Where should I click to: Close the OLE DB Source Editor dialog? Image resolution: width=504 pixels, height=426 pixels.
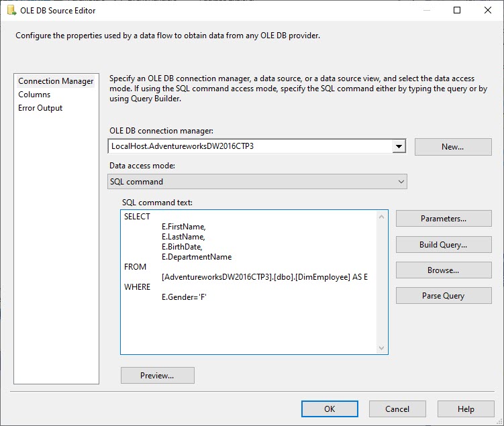pos(487,11)
